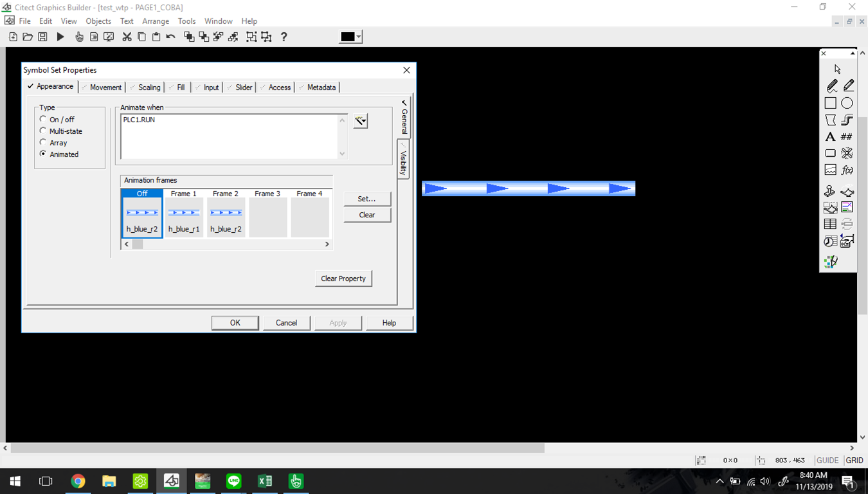
Task: Switch to the Scaling tab
Action: [x=145, y=87]
